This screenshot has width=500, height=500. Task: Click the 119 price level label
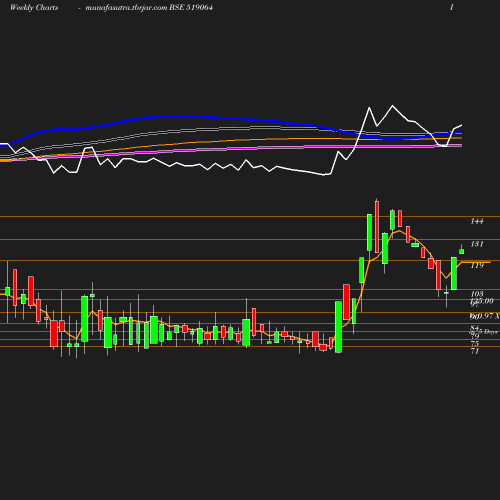tap(477, 265)
